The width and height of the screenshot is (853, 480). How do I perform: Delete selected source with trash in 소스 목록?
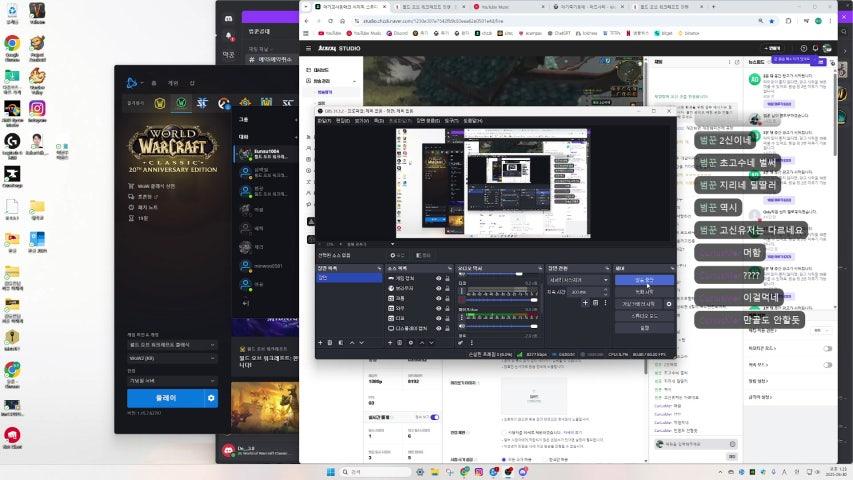(399, 342)
